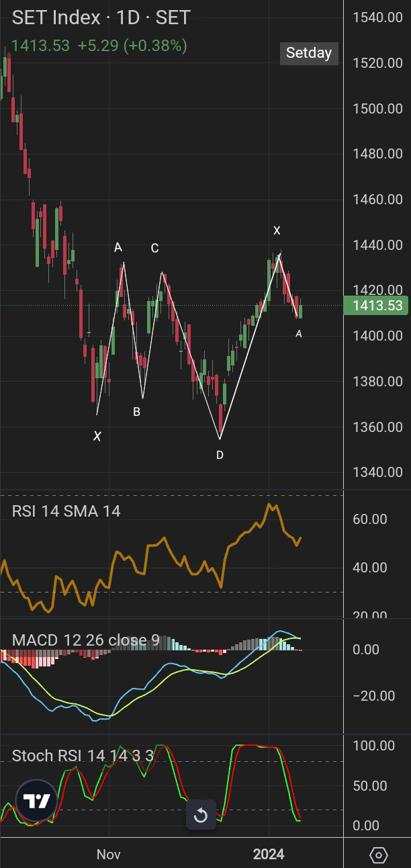
Task: Select the lower italic X label near 1360
Action: [97, 437]
